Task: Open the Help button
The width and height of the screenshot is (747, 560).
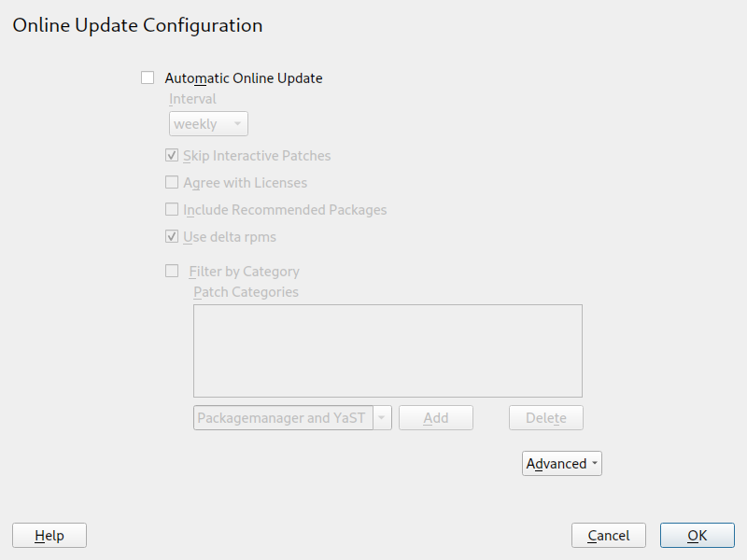Action: (49, 536)
